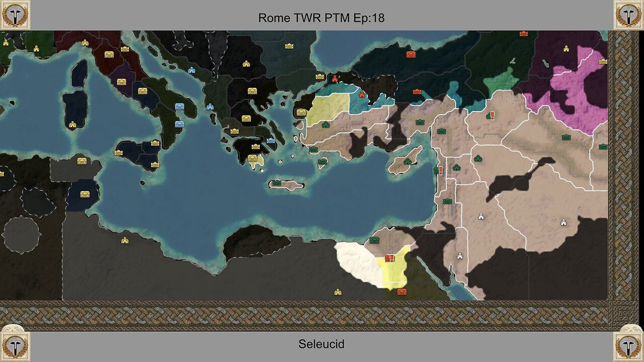Click the yellow city at Sicily's northeastern tip
Viewport: 644px width, 362px height.
tap(155, 143)
